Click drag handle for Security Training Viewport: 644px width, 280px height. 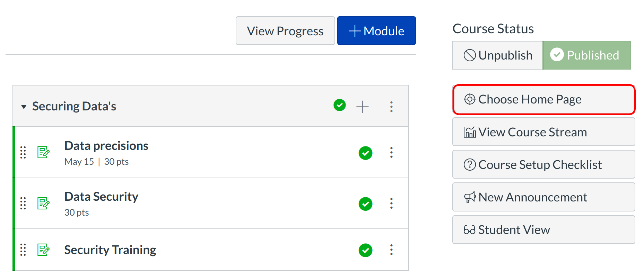tap(23, 250)
